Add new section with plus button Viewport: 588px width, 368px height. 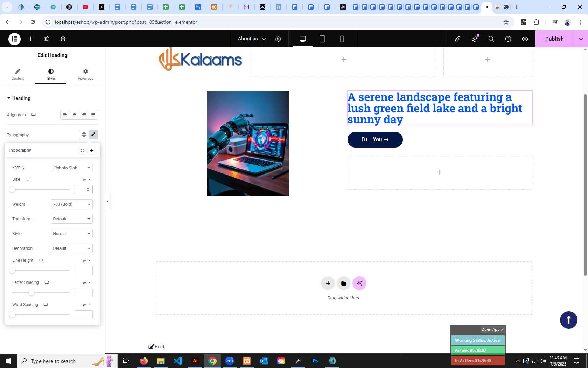click(x=328, y=283)
